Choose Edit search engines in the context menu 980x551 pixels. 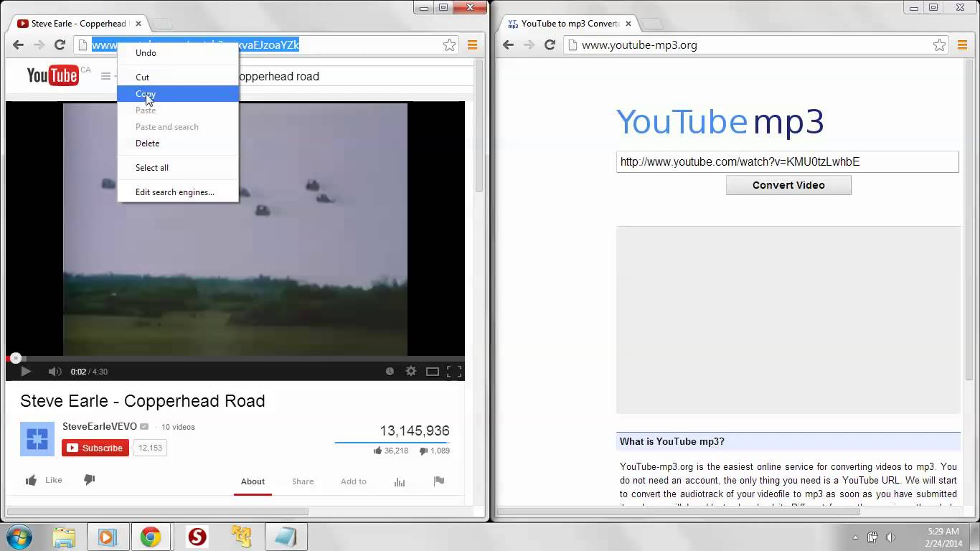178,192
